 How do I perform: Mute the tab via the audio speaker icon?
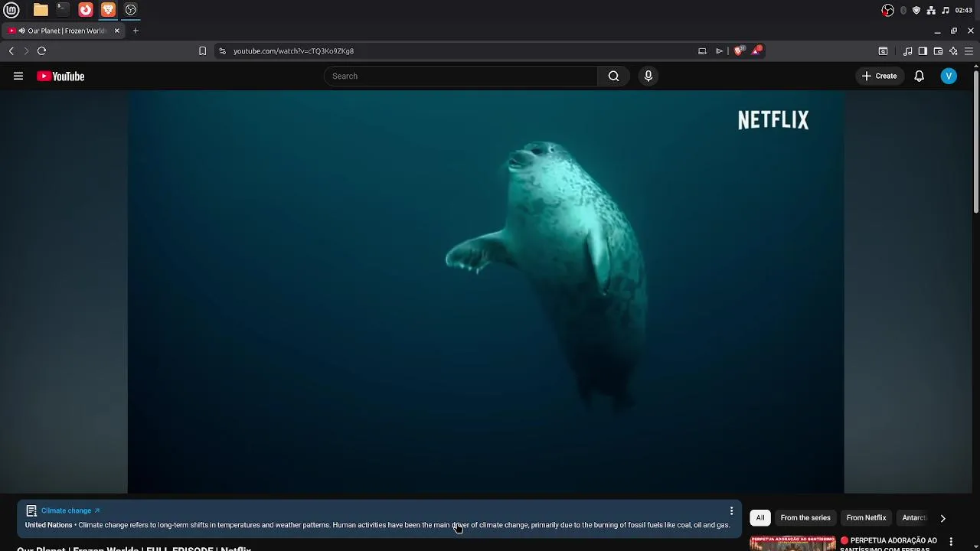[21, 31]
